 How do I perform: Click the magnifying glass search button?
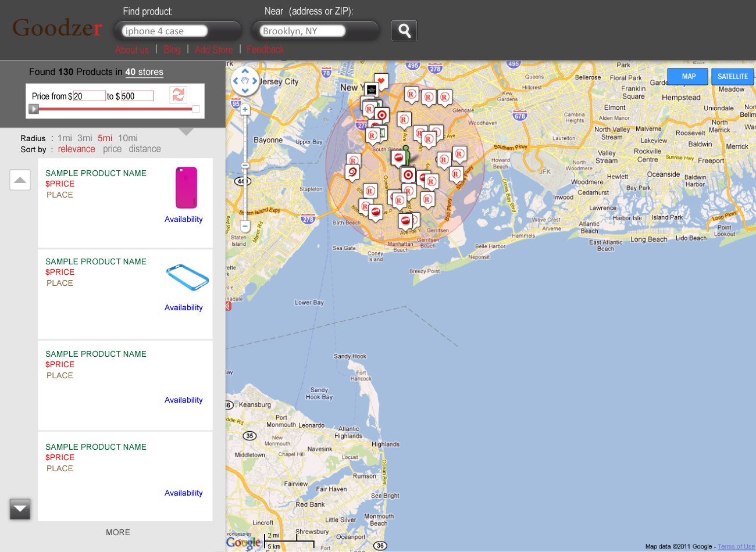[x=404, y=31]
